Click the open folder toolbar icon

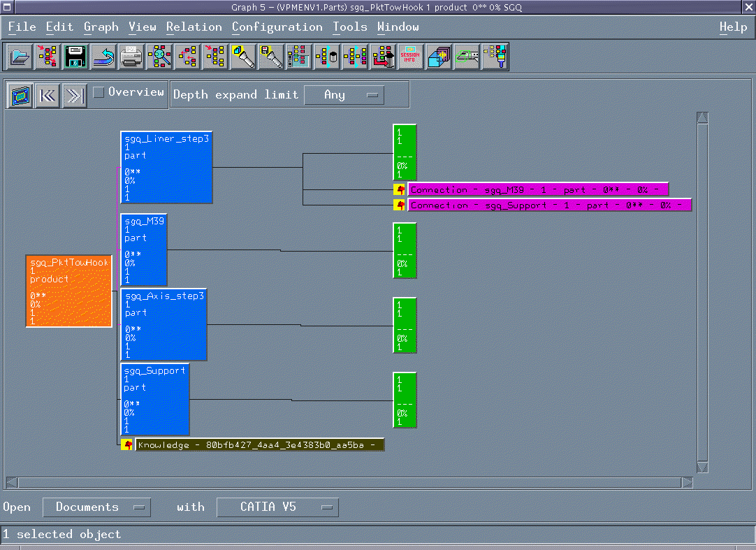[20, 57]
